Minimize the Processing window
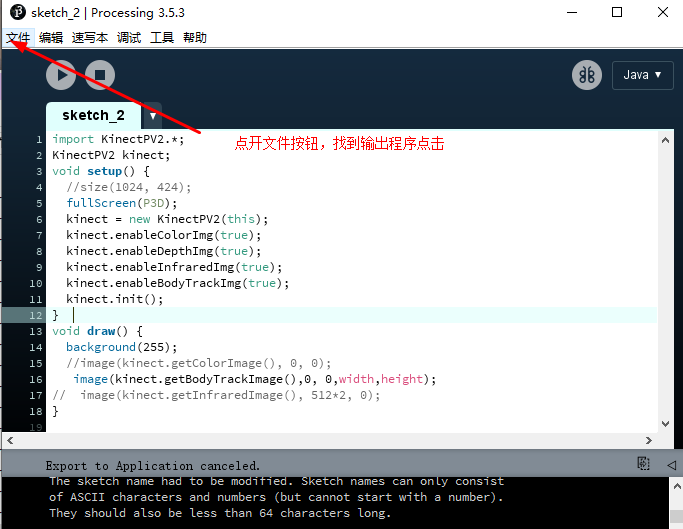 click(572, 12)
